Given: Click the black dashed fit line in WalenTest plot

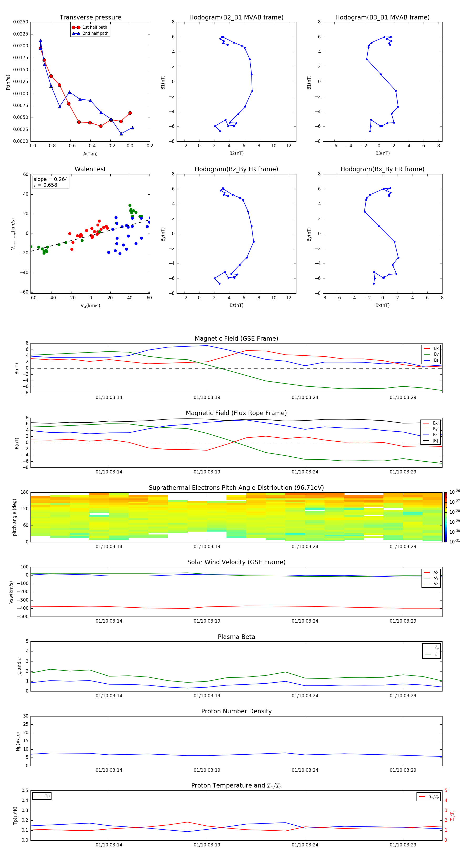Looking at the screenshot, I should pyautogui.click(x=90, y=235).
